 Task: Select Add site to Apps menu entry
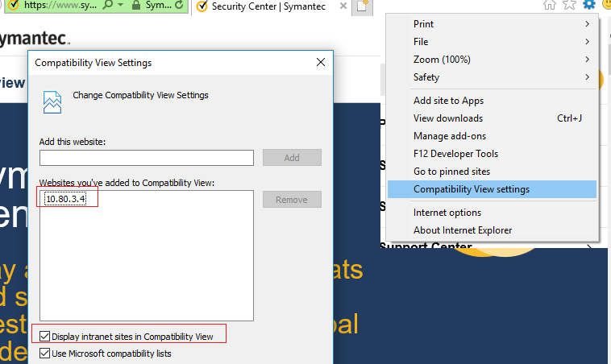click(492, 101)
